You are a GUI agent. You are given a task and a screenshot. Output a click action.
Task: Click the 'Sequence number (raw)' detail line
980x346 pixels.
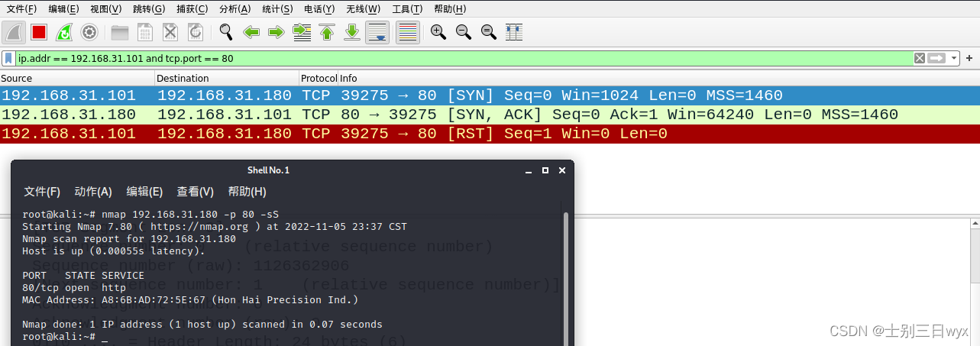click(190, 266)
